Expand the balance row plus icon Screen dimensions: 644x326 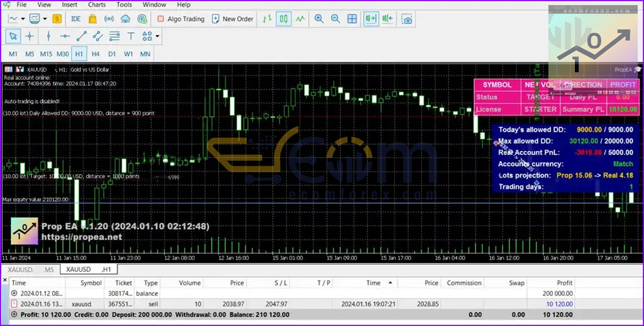(15, 293)
